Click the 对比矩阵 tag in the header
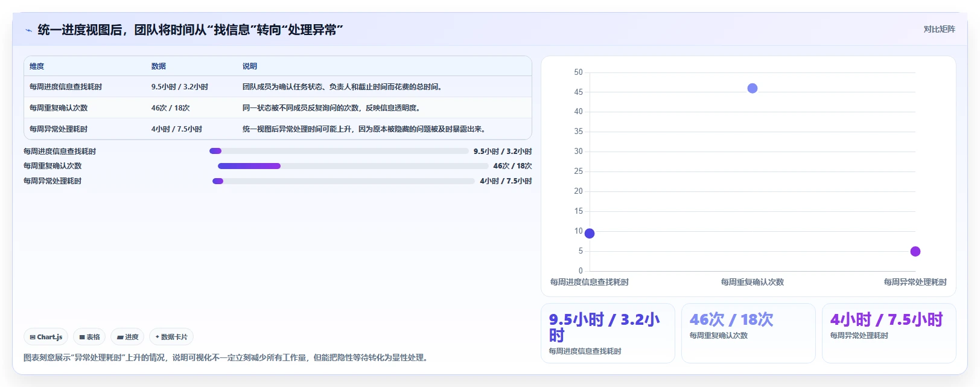Screen dimensions: 980x387 pyautogui.click(x=939, y=29)
